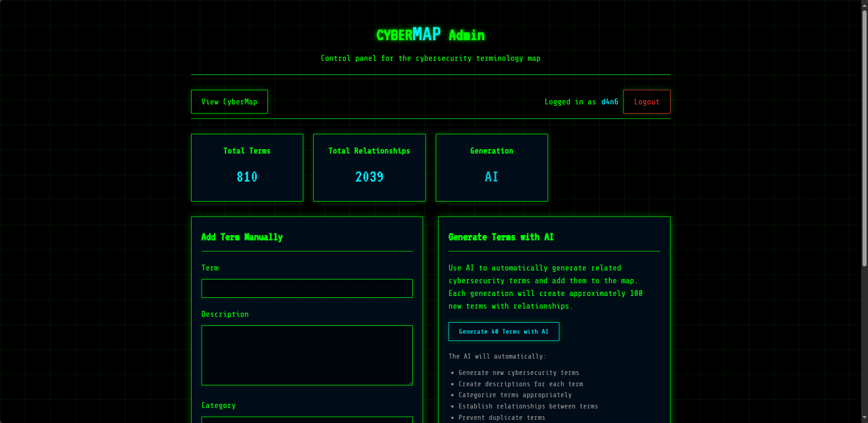868x423 pixels.
Task: Click the Generate Terms with AI heading
Action: coord(501,237)
